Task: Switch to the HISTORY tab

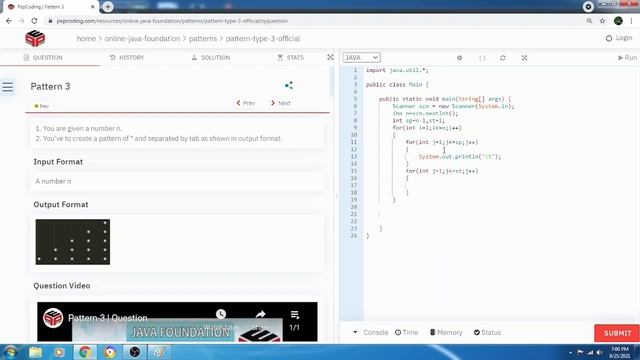Action: (127, 58)
